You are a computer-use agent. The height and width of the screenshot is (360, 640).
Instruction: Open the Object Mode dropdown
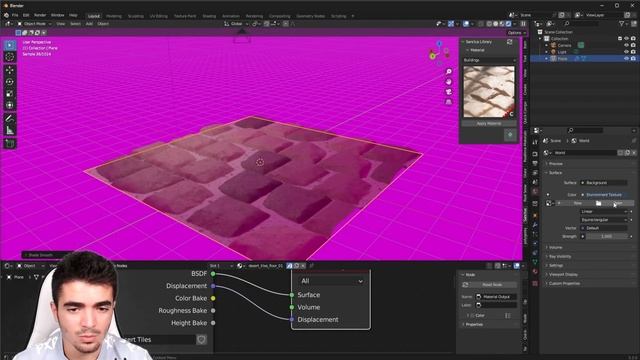[x=34, y=24]
